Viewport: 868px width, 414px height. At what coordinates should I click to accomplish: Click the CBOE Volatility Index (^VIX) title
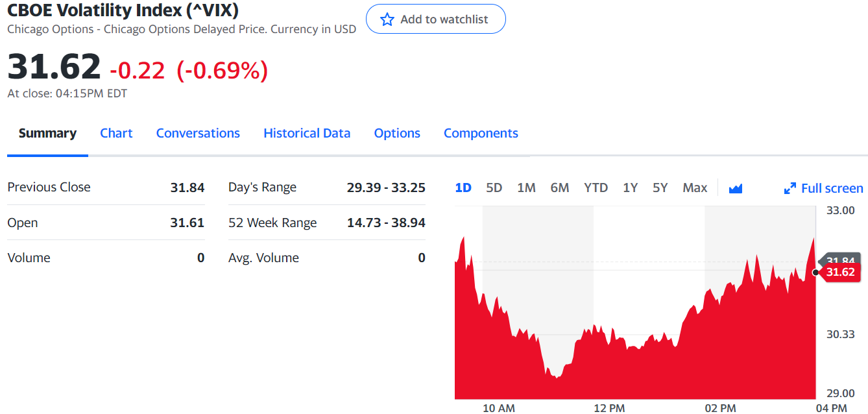pos(123,10)
